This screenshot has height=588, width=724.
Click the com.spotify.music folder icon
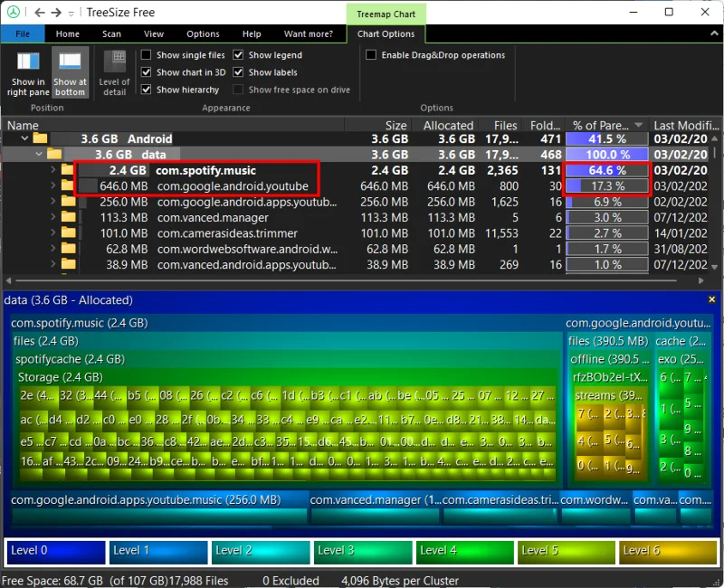68,170
